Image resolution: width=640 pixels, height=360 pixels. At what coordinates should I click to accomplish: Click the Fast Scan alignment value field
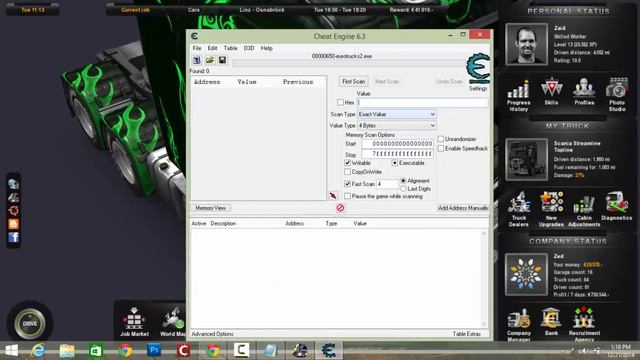tap(387, 184)
